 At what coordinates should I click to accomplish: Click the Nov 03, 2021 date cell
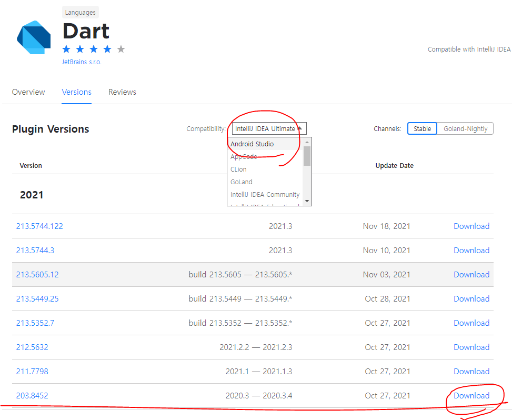387,274
